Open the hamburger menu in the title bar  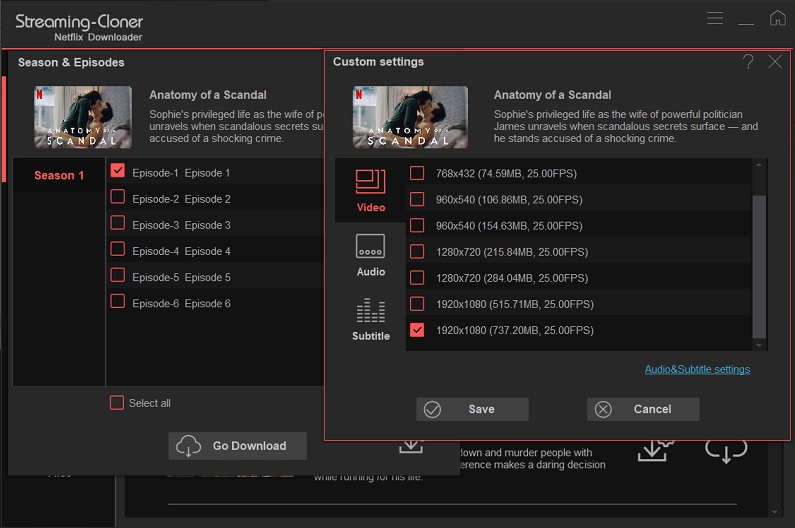click(x=715, y=18)
